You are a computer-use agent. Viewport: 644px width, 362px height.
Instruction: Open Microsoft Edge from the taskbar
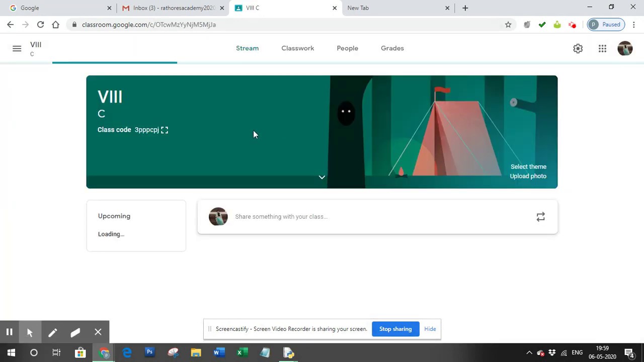(x=127, y=353)
